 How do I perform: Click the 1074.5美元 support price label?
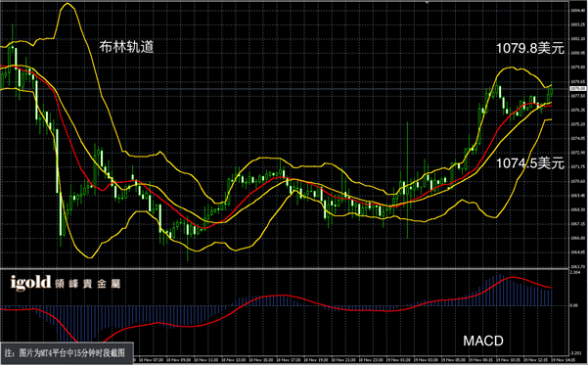530,163
